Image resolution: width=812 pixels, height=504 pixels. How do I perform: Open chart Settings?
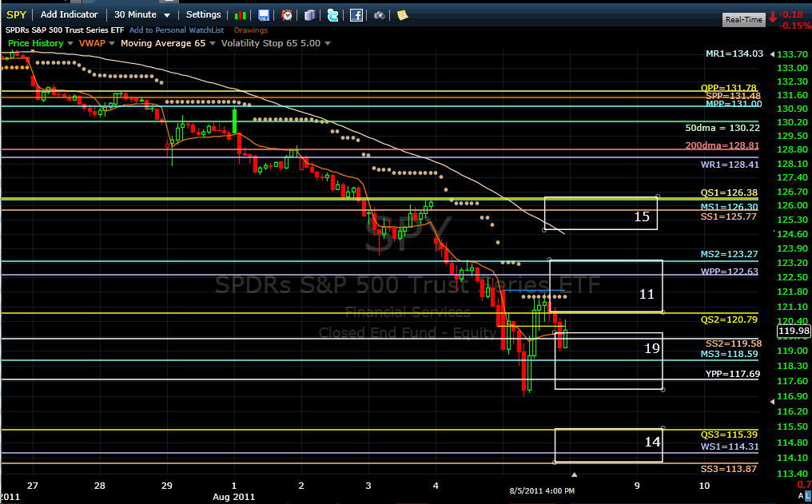point(204,14)
